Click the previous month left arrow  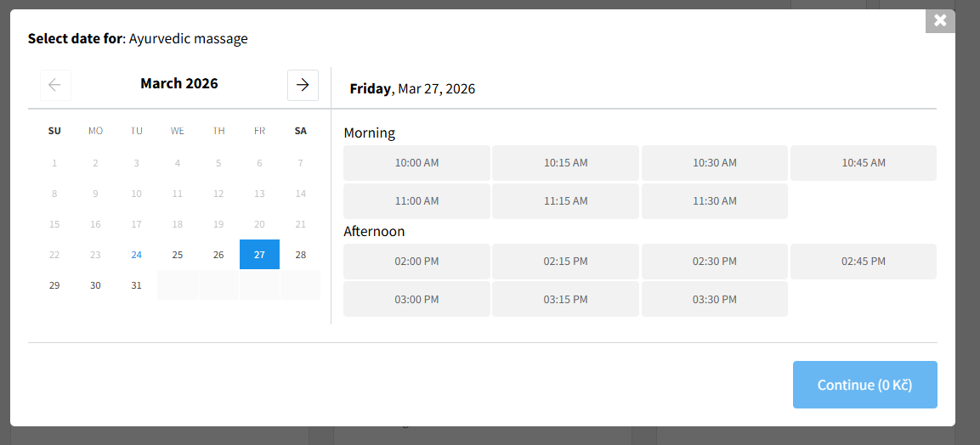coord(55,85)
